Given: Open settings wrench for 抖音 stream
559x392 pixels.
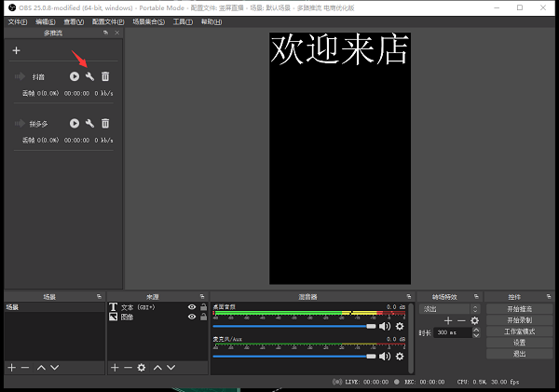Looking at the screenshot, I should coord(90,76).
